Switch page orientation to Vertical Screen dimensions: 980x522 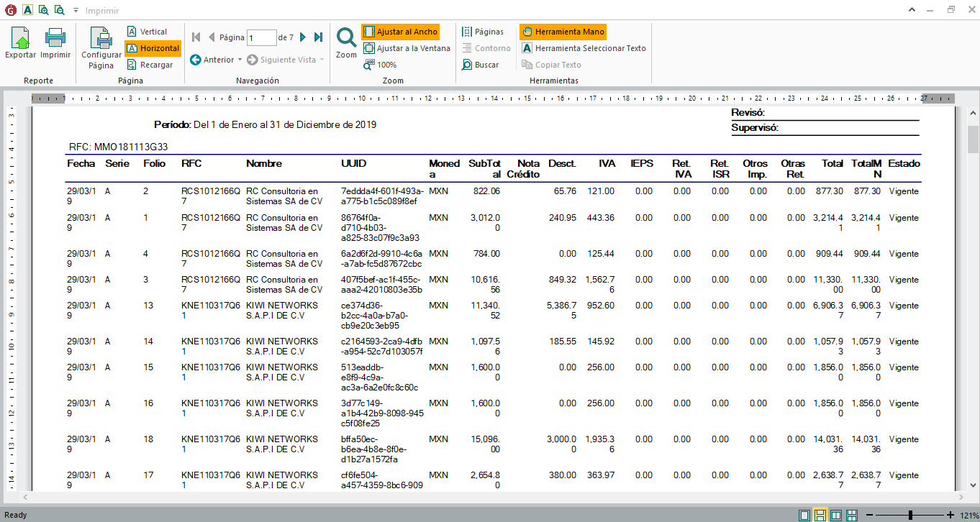[x=147, y=32]
